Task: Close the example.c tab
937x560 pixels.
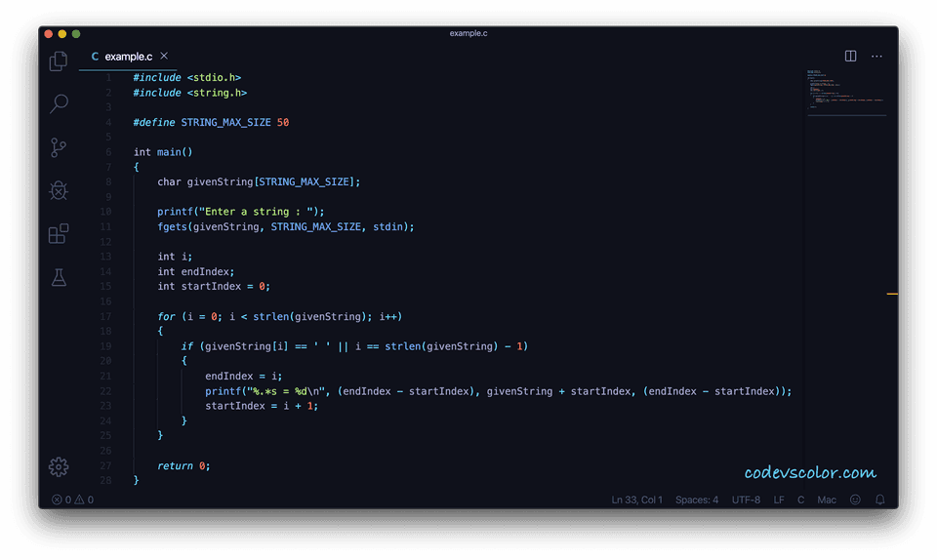Action: click(x=164, y=57)
